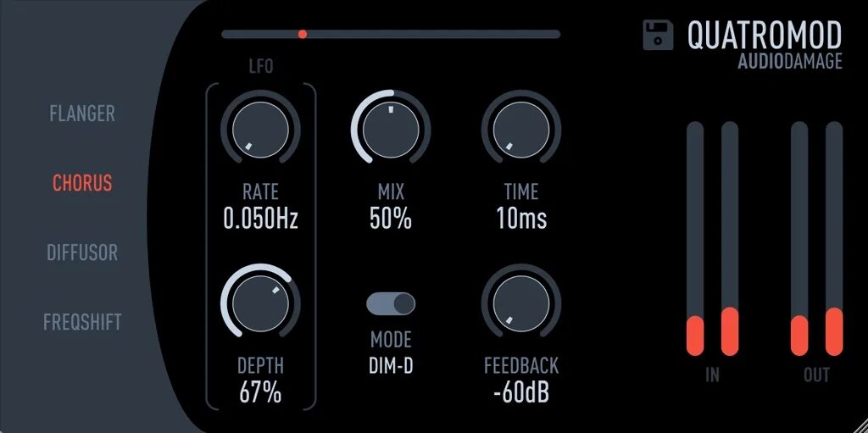This screenshot has width=868, height=433.
Task: Click the red handle on top slider
Action: point(303,35)
